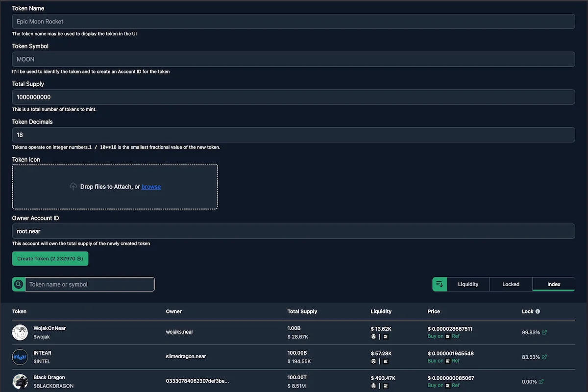Click liquidity value $ 493.47K

[x=383, y=378]
